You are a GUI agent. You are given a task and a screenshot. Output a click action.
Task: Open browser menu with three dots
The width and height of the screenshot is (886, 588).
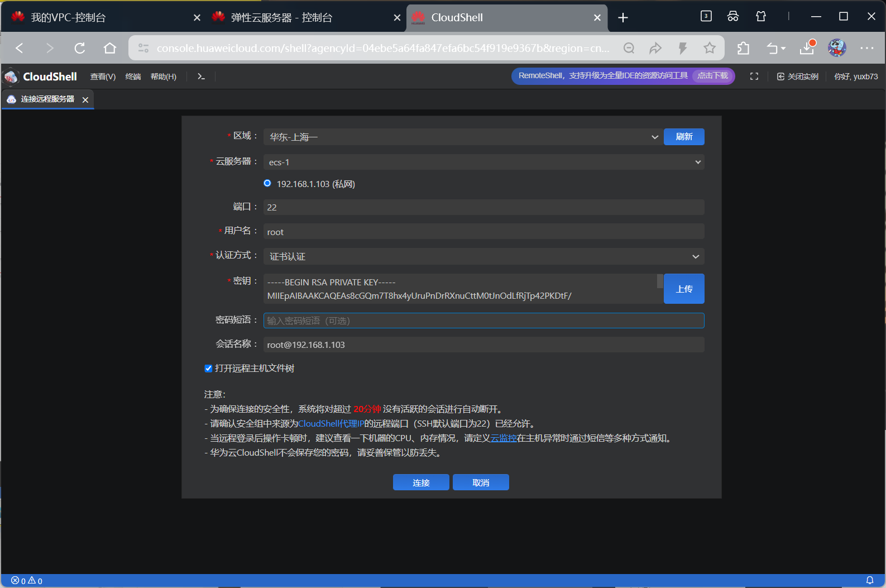(x=867, y=48)
